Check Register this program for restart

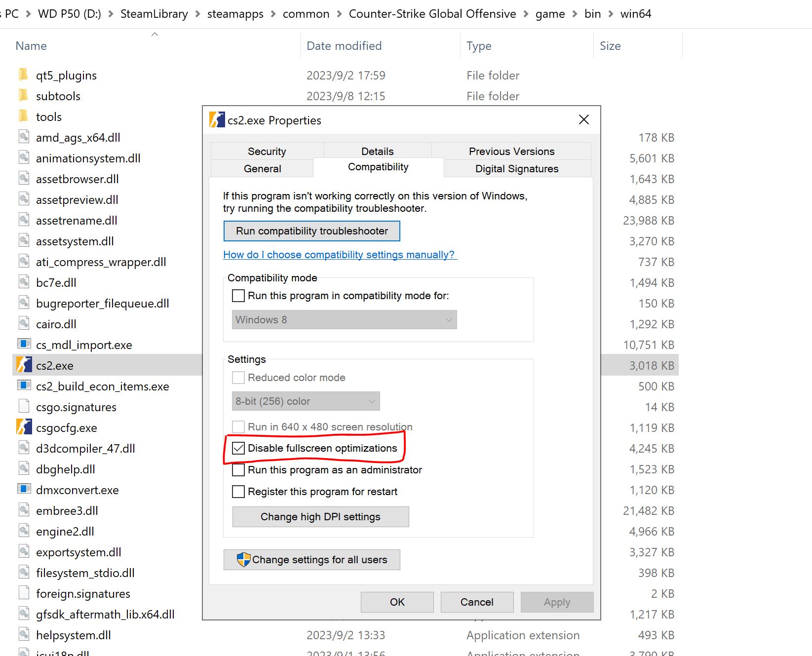[x=238, y=492]
